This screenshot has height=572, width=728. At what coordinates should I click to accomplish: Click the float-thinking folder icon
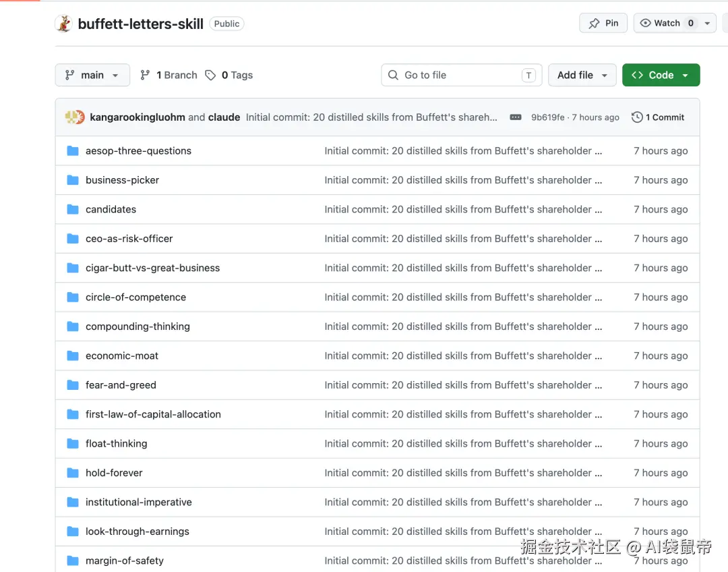(72, 443)
